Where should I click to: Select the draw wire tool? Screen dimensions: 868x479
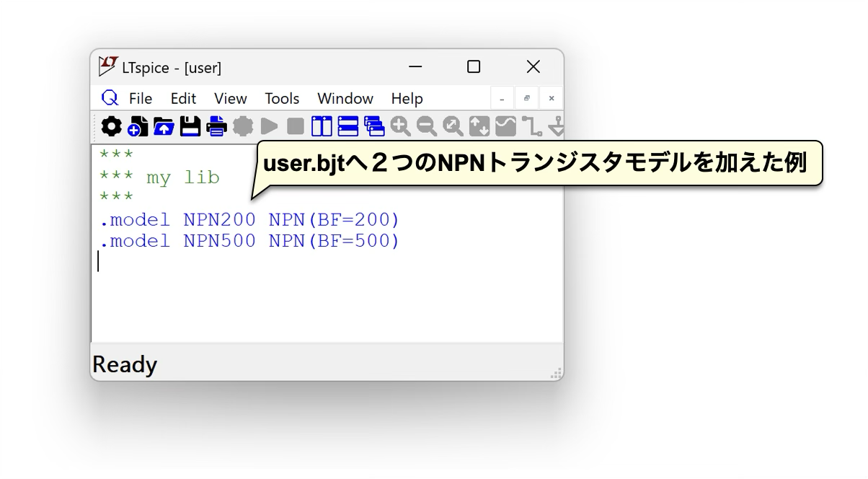point(532,127)
